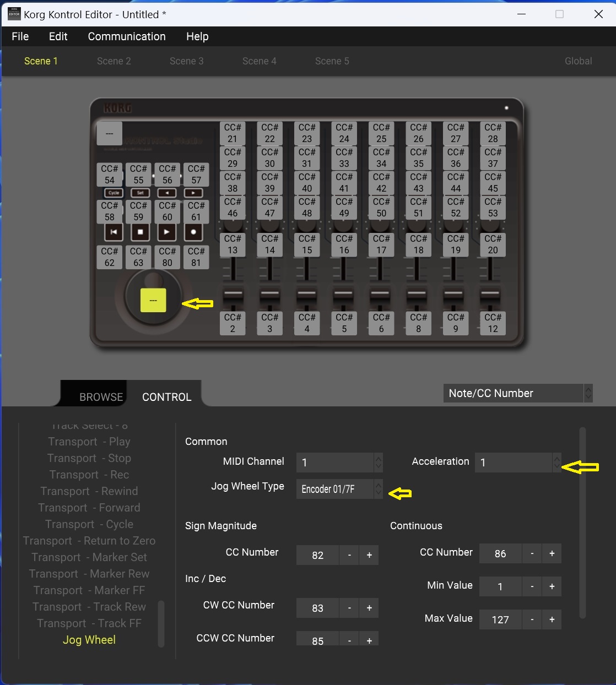Select 'Transport - Cycle' list item
Screen dimensions: 616x685
89,524
